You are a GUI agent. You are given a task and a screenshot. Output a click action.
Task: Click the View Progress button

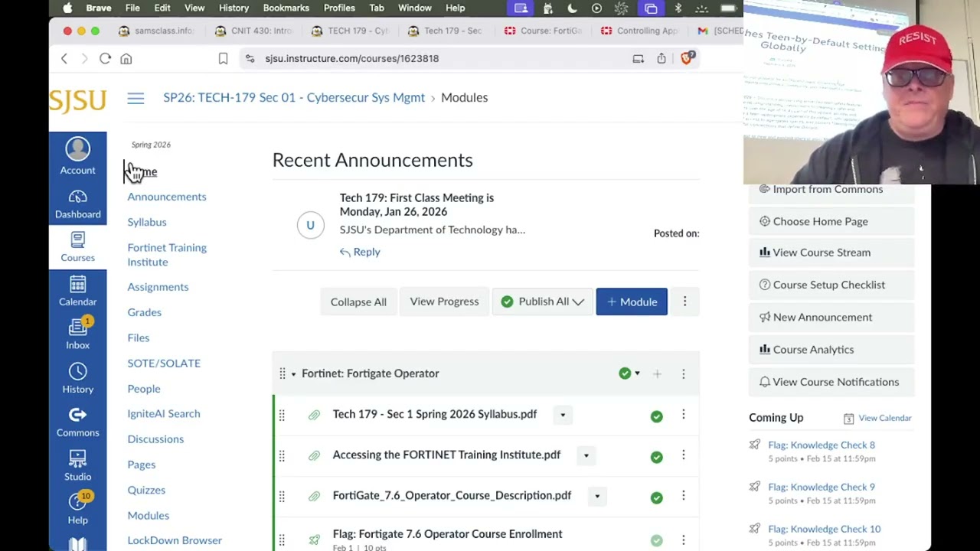[444, 302]
